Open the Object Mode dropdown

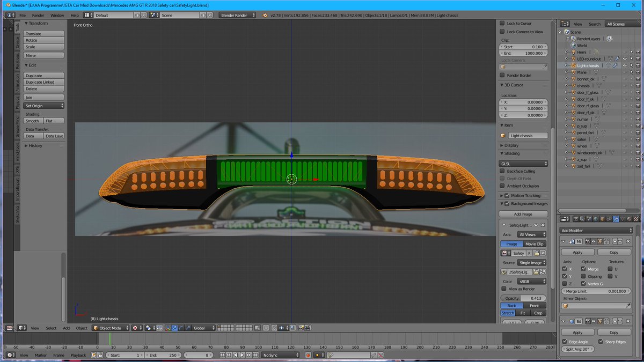pos(111,328)
